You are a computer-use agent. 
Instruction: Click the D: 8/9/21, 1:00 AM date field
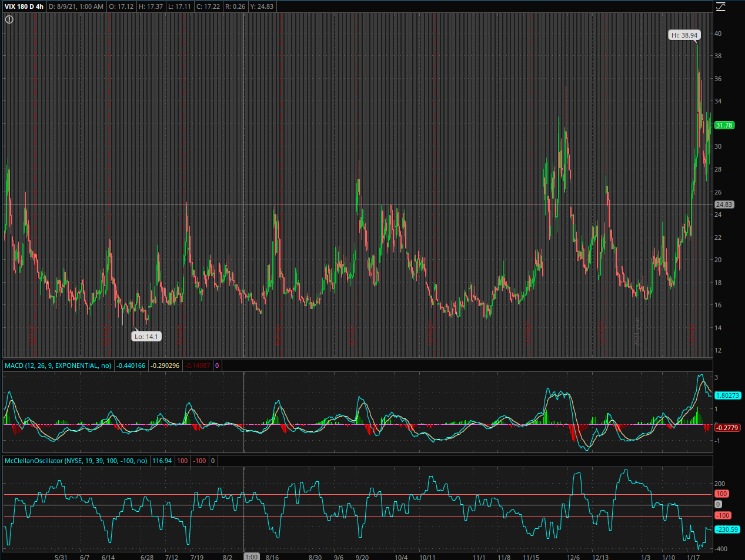(76, 6)
